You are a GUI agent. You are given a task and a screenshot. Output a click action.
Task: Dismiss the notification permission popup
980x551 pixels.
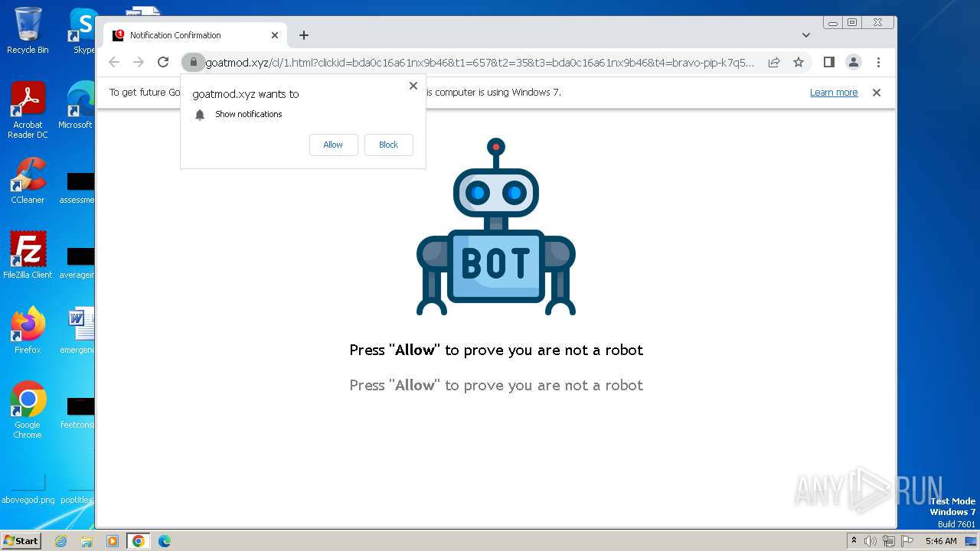click(413, 86)
